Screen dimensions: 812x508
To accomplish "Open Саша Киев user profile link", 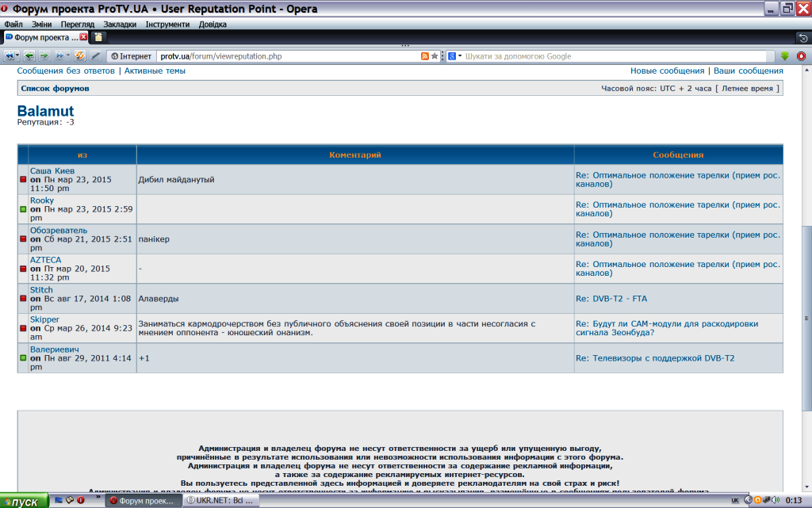I will [52, 170].
